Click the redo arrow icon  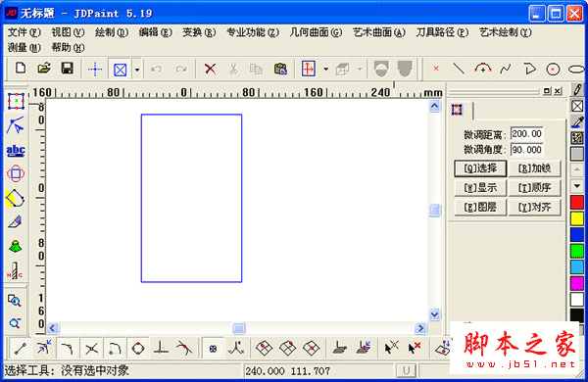click(x=181, y=70)
